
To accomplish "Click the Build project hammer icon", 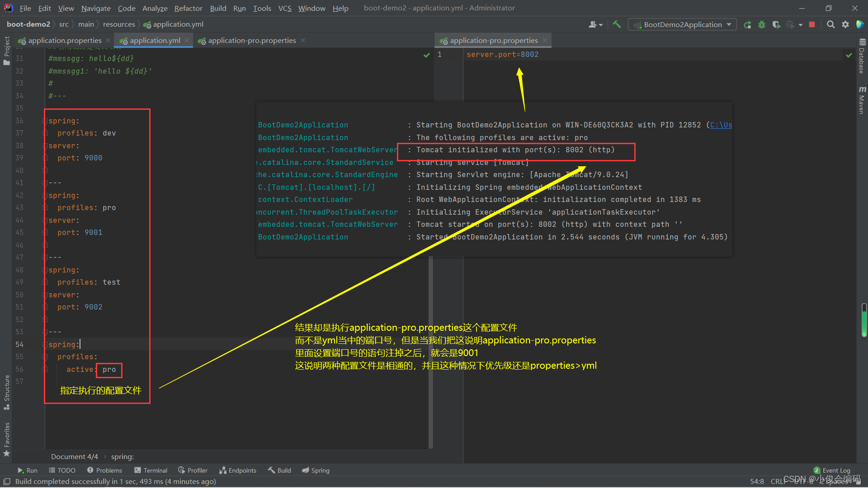I will [617, 24].
